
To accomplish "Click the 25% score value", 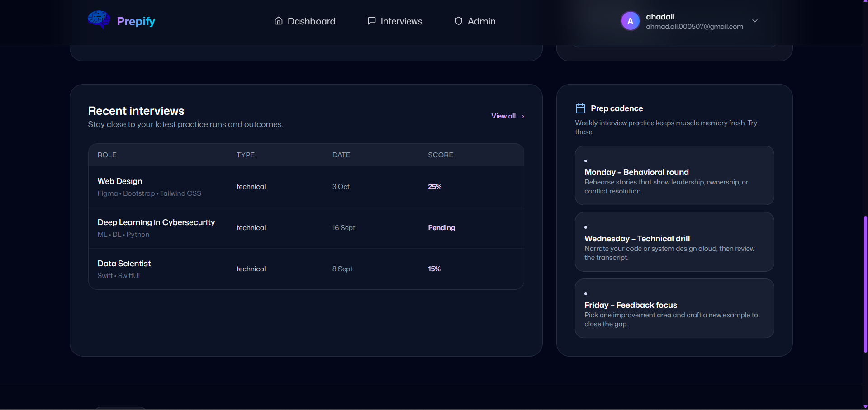I will 435,187.
